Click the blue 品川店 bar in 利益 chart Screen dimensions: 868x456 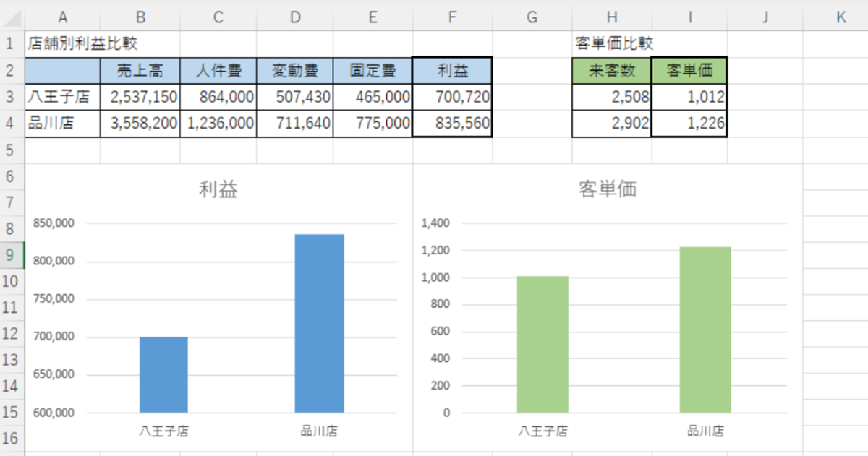pos(320,323)
